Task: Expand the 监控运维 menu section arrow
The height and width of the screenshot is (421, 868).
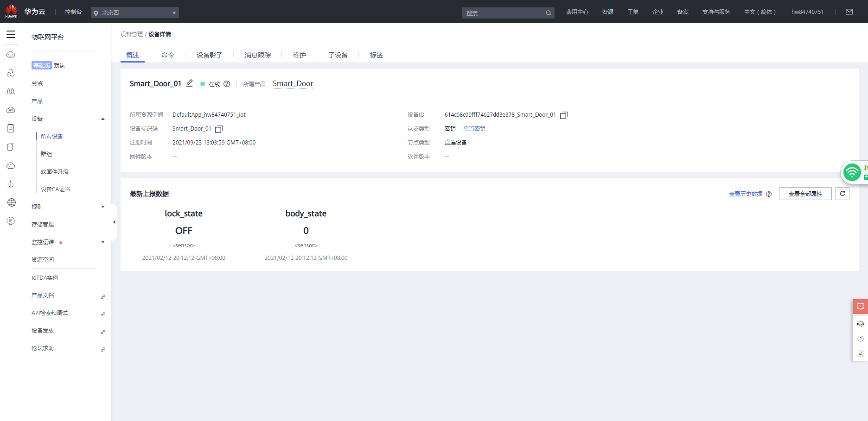Action: tap(103, 242)
